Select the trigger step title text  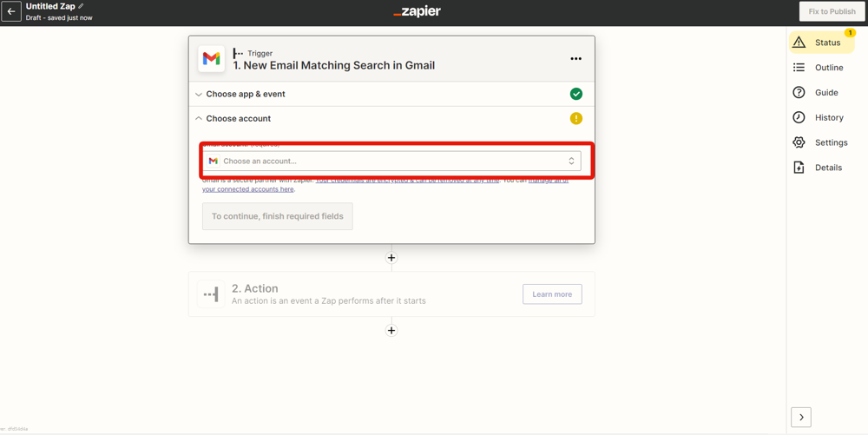pyautogui.click(x=334, y=65)
